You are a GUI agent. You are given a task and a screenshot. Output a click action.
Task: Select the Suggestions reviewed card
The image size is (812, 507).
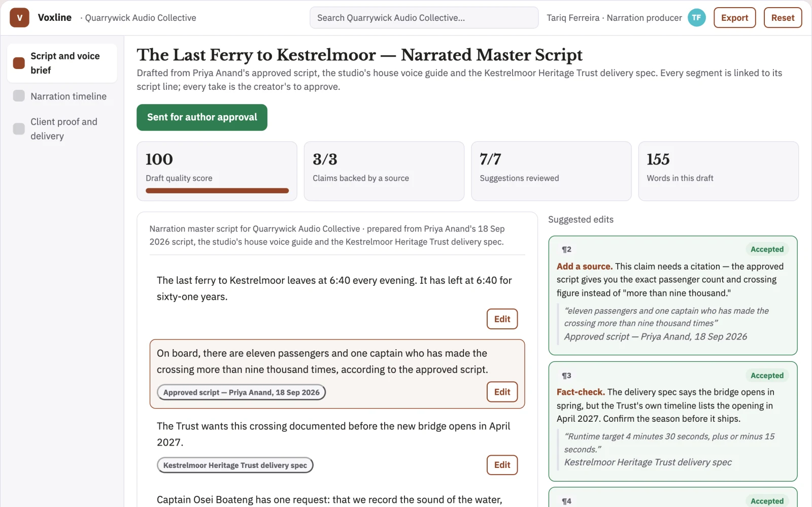551,171
